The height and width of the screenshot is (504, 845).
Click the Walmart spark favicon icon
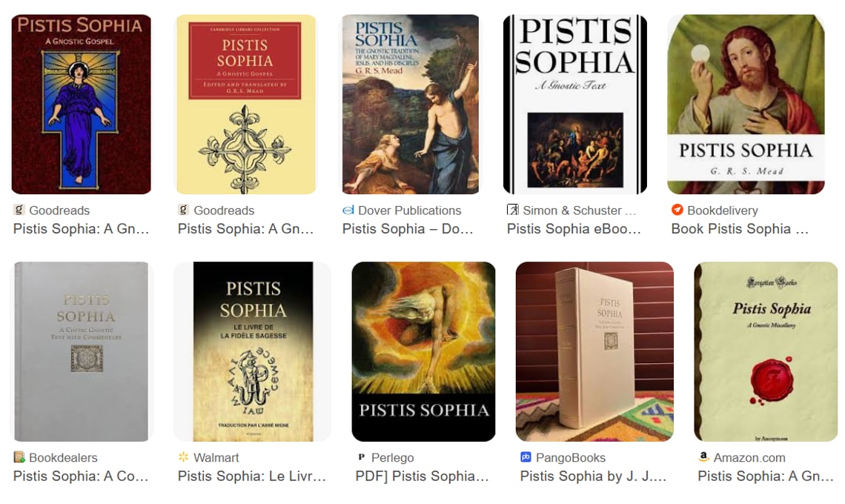(184, 457)
